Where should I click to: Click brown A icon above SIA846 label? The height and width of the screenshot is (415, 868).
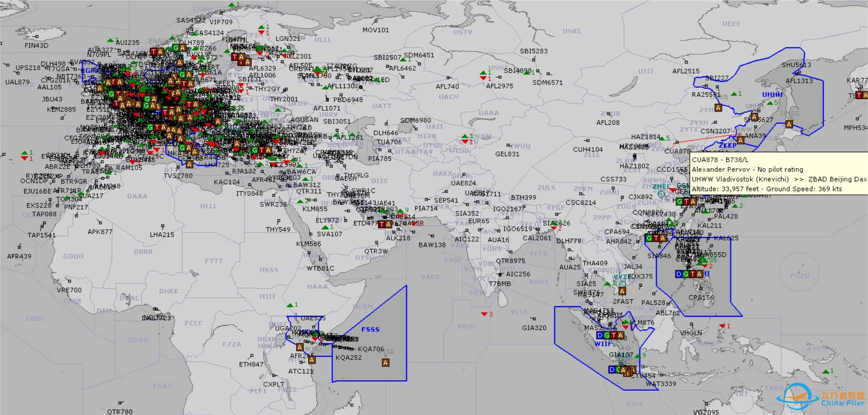pos(662,238)
